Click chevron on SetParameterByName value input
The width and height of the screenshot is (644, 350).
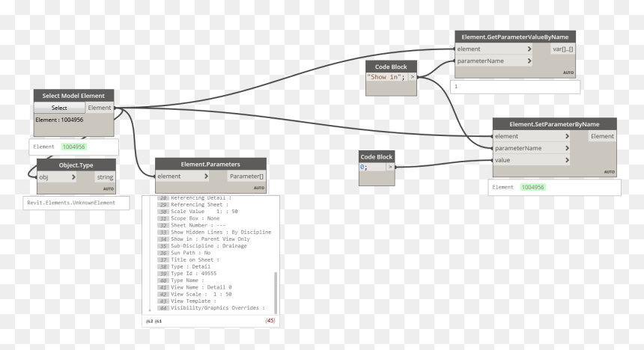[x=567, y=160]
